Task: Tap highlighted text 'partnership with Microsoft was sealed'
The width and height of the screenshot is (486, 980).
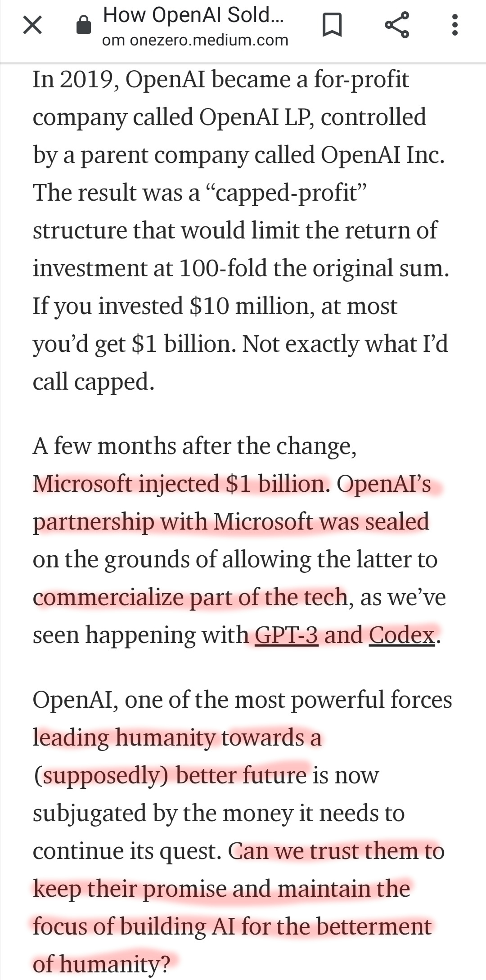Action: coord(231,521)
